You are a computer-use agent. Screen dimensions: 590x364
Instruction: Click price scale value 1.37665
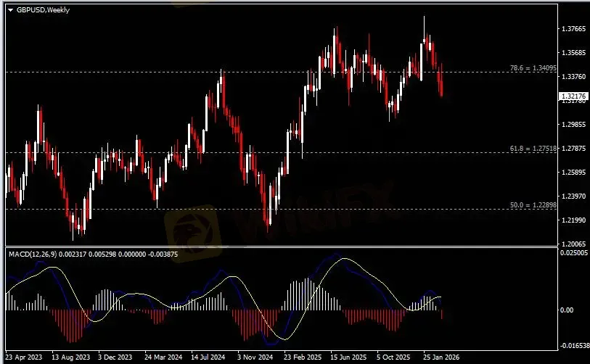(x=573, y=28)
